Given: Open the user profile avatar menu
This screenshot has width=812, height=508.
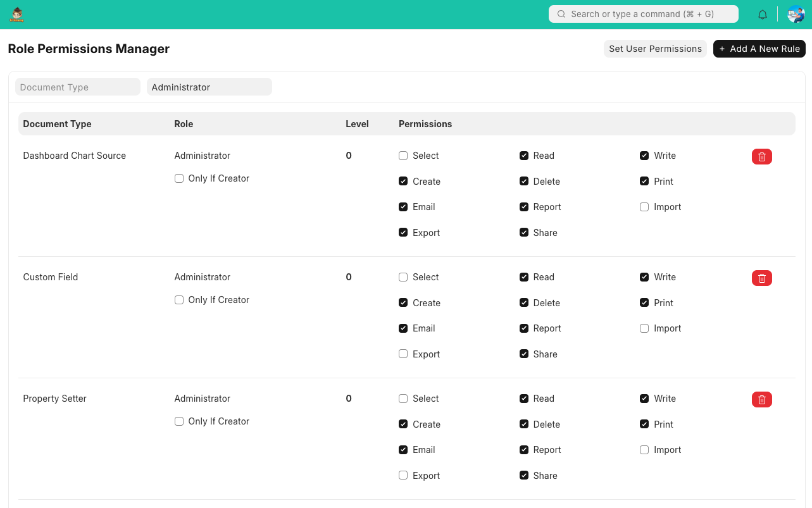Looking at the screenshot, I should click(795, 13).
